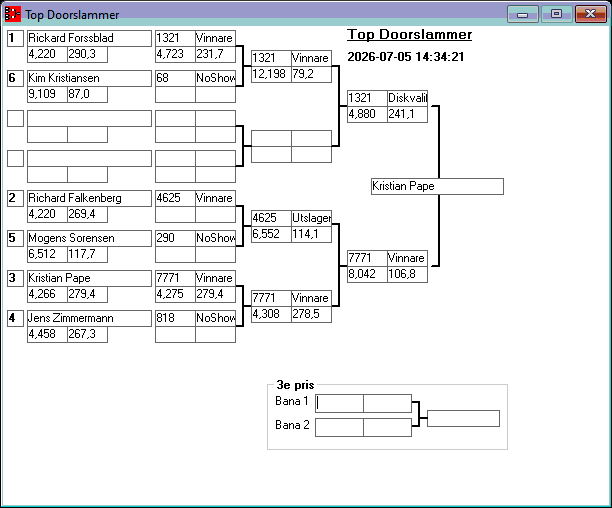This screenshot has width=612, height=508.
Task: Click seed number 1 box
Action: (16, 38)
